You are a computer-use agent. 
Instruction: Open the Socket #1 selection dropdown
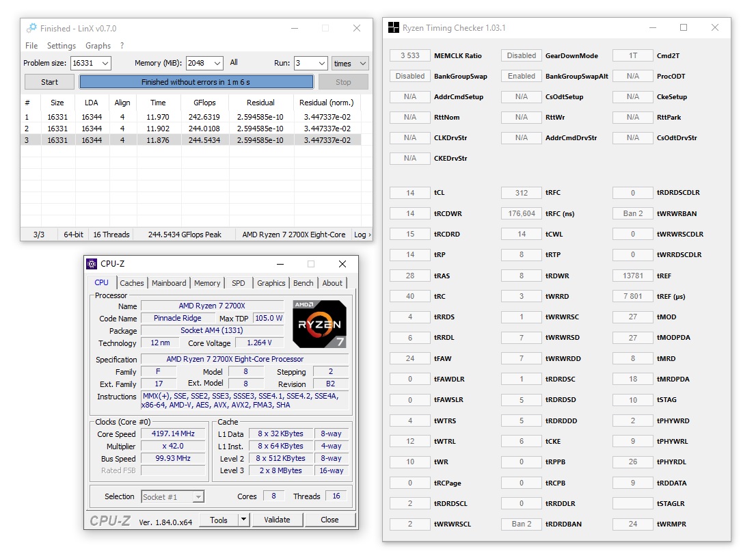[173, 496]
